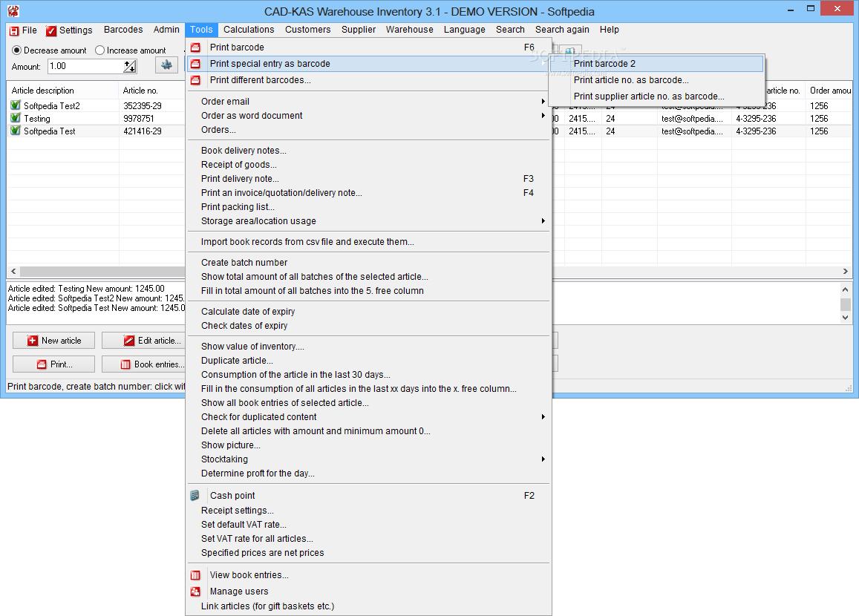Select article number cell 9978751
This screenshot has height=616, width=859.
click(139, 118)
